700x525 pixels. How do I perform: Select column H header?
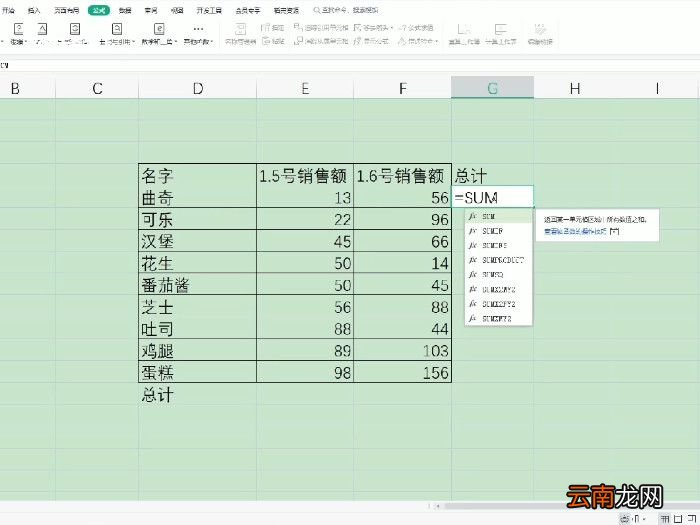[x=575, y=88]
